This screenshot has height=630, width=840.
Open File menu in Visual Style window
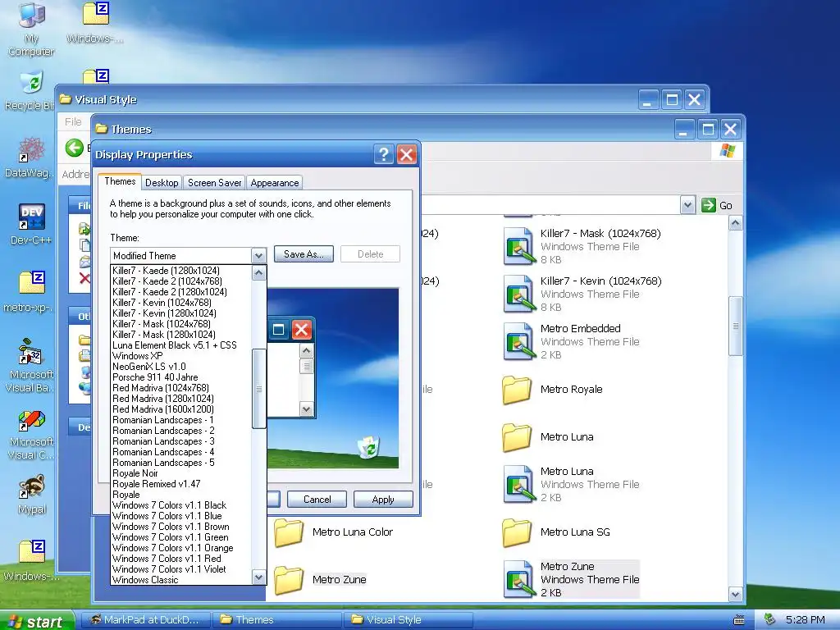[73, 122]
